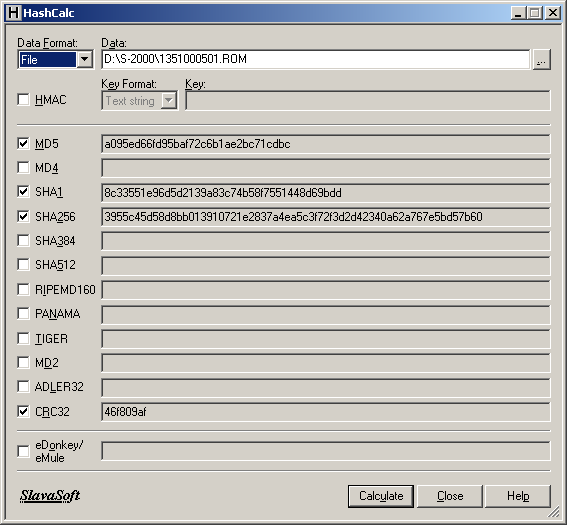Click the empty eDonkey/eMule result field
This screenshot has width=567, height=525.
pyautogui.click(x=326, y=451)
